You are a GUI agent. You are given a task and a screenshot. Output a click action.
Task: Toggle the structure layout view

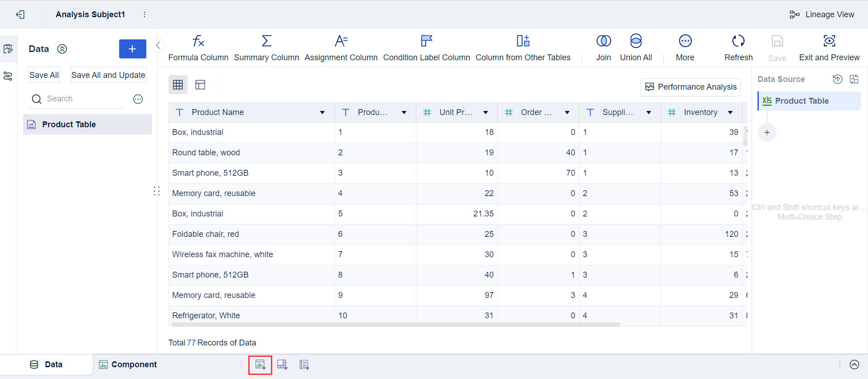point(200,85)
